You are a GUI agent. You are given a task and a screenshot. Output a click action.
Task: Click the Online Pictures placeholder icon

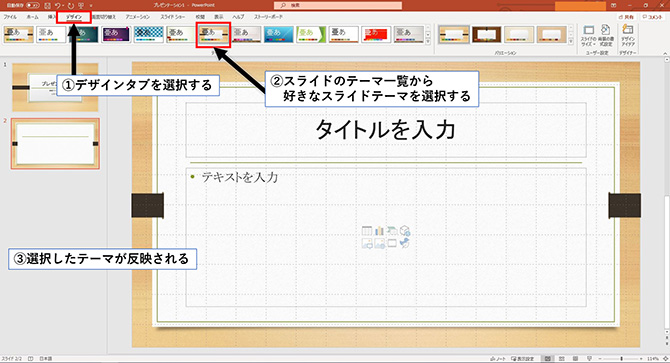pos(379,243)
